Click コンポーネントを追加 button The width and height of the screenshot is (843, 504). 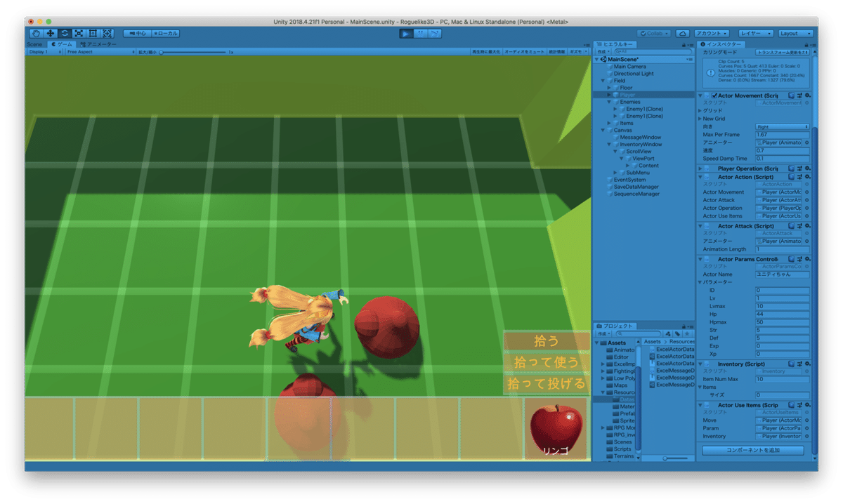[x=753, y=450]
